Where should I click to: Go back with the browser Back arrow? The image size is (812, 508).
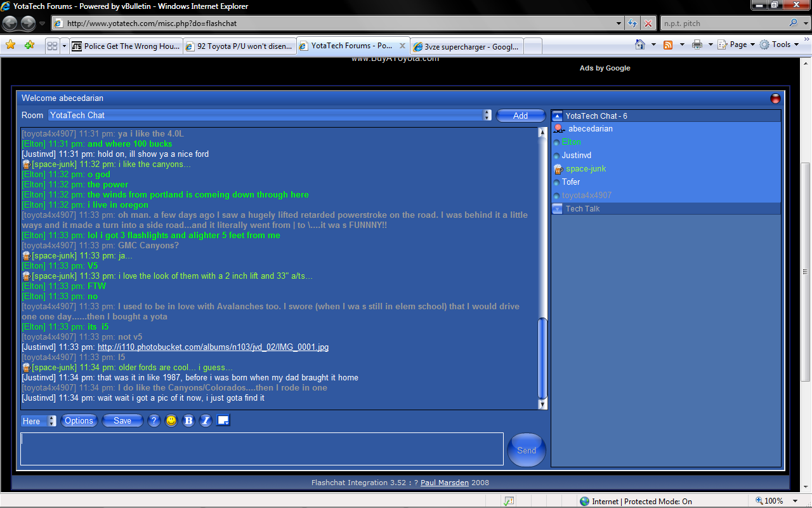point(11,23)
